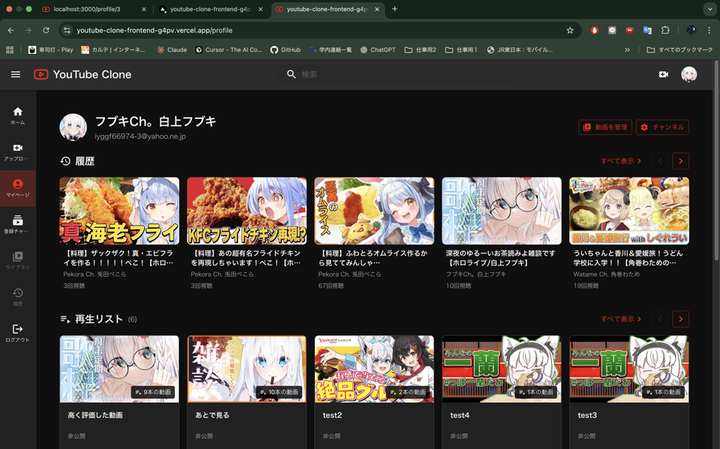Open the 香川&愛媛旅行 video thumbnail
720x449 pixels.
[x=629, y=211]
